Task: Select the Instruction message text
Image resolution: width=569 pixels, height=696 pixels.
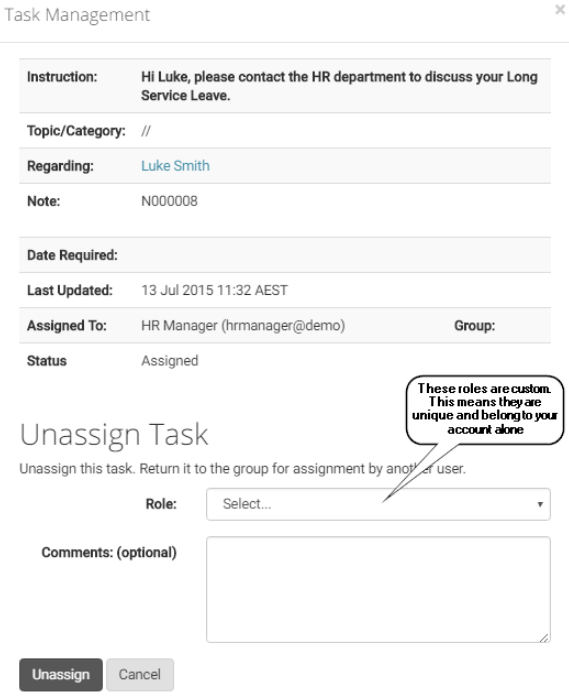Action: pos(339,86)
